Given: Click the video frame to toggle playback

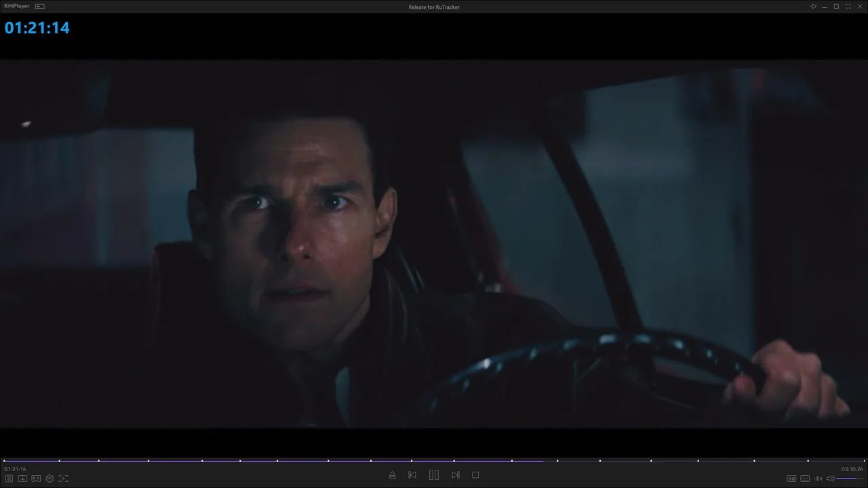Looking at the screenshot, I should point(434,244).
